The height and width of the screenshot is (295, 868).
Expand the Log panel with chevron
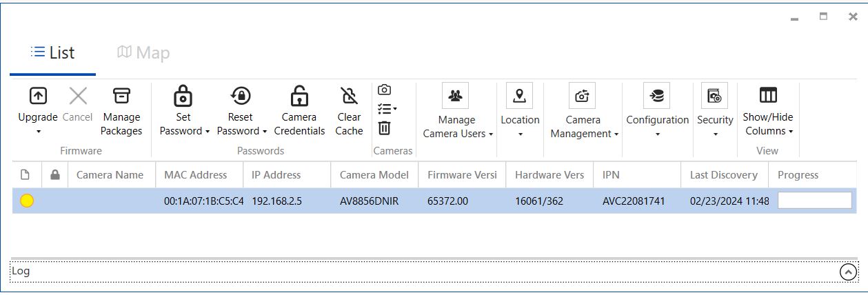(848, 272)
